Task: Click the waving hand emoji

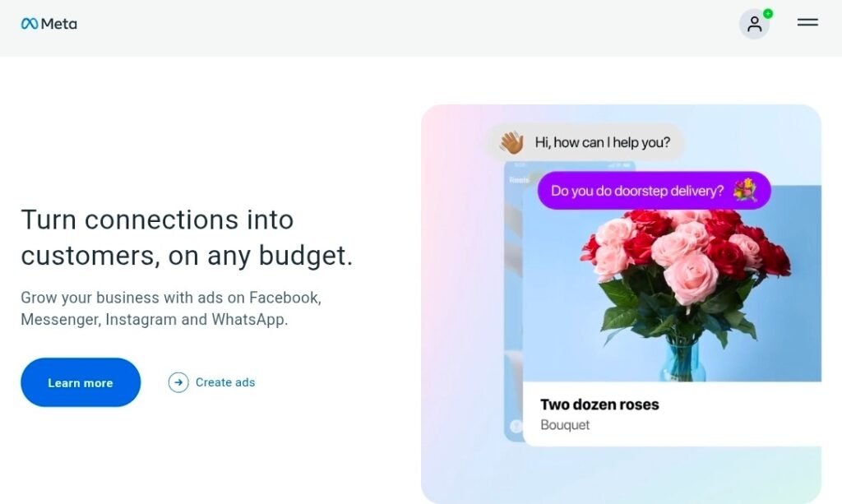Action: click(x=511, y=142)
